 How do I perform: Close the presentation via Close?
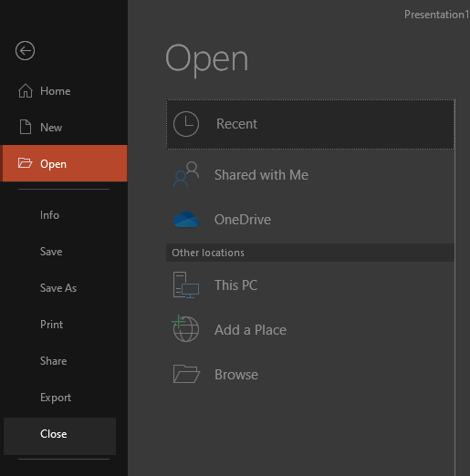pos(59,436)
